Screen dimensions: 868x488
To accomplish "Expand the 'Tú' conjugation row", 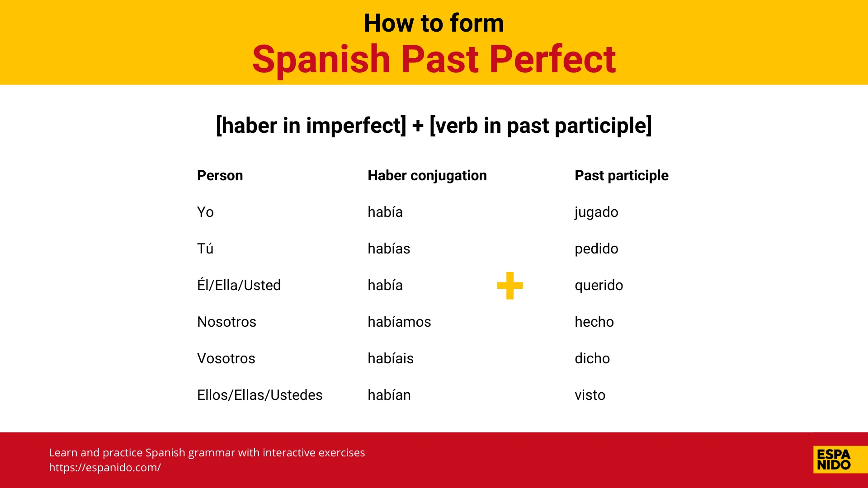I will tap(205, 249).
